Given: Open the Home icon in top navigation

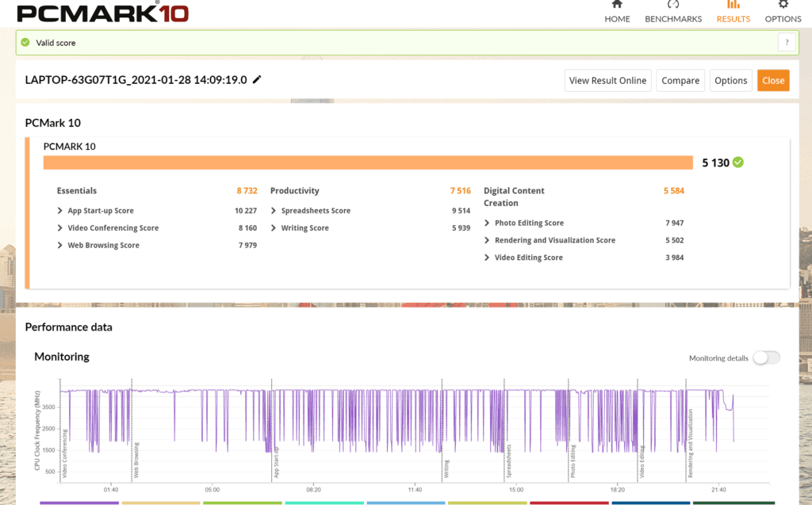Looking at the screenshot, I should (617, 5).
